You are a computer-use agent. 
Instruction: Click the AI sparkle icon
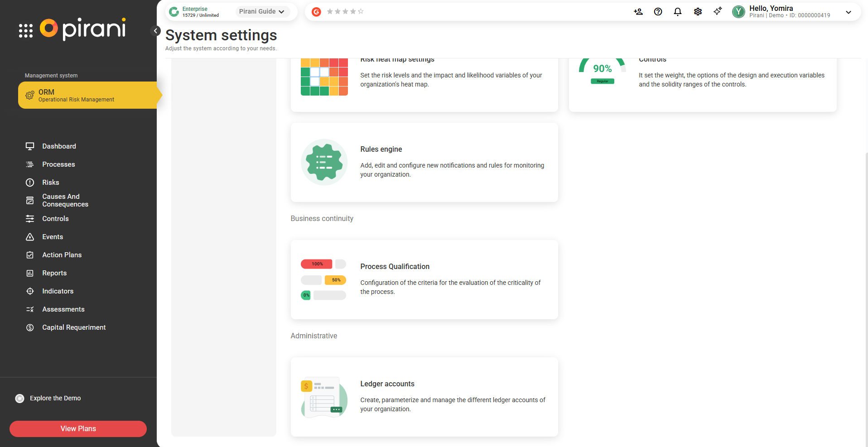coord(718,11)
